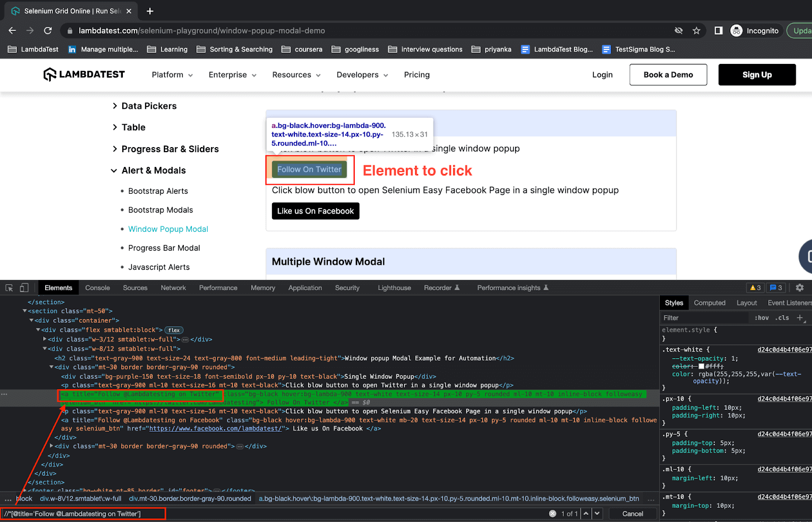Screen dimensions: 812x522
Task: Click the Sign Up button
Action: (757, 75)
